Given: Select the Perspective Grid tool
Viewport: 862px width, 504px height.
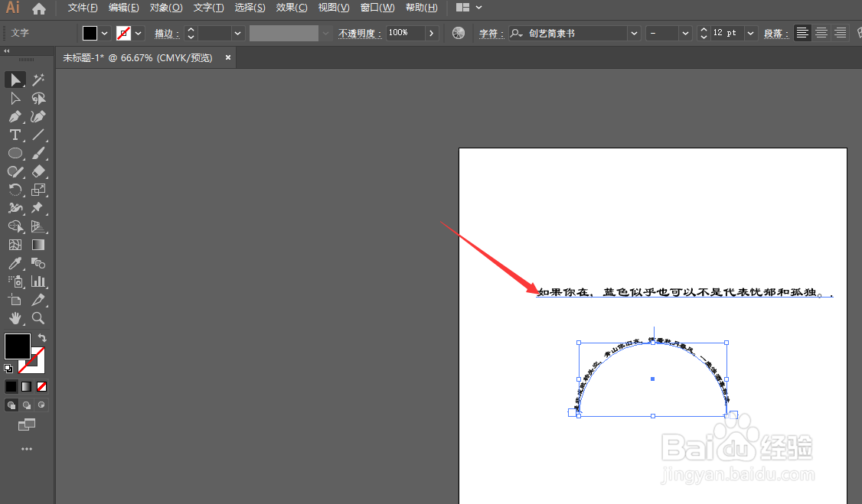Looking at the screenshot, I should (38, 226).
